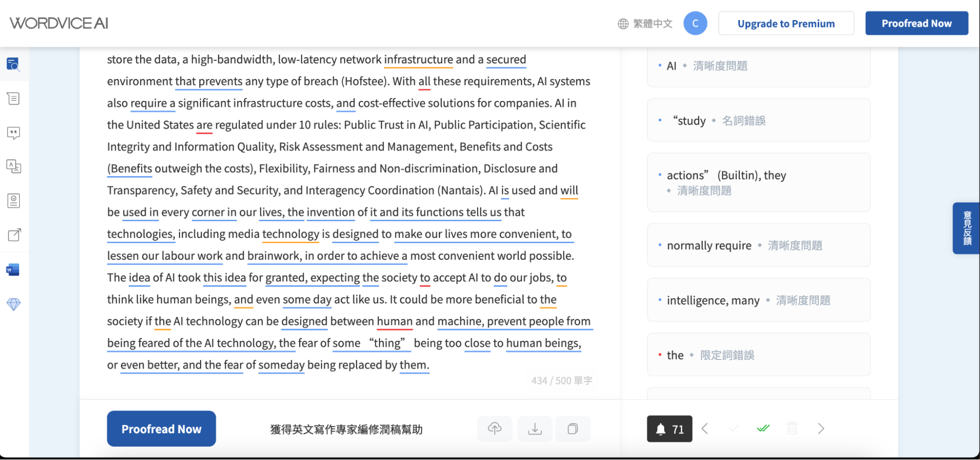This screenshot has width=980, height=460.
Task: Download the edited text via download icon
Action: point(534,429)
